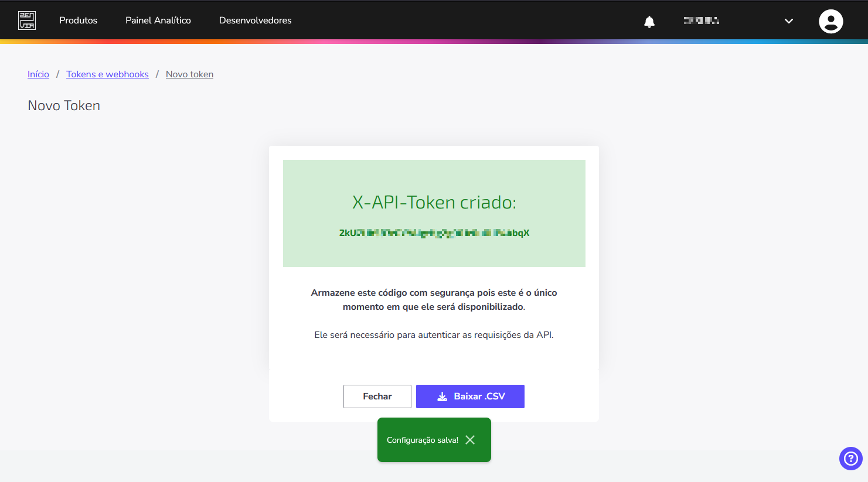868x482 pixels.
Task: Open the help question mark button
Action: (850, 459)
